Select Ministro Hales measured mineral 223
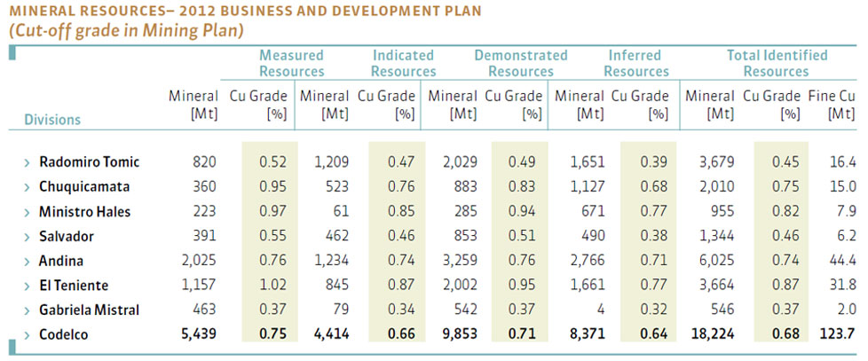This screenshot has height=361, width=868. click(x=204, y=212)
